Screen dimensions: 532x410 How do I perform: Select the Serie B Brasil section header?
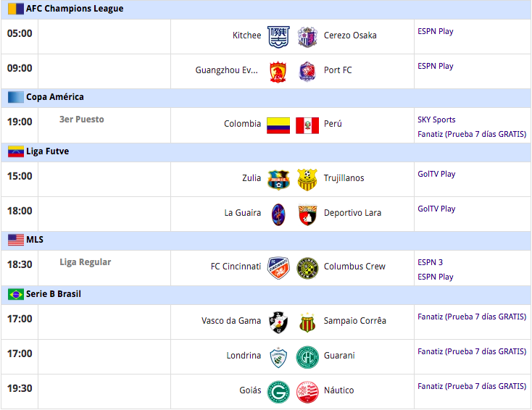click(266, 294)
